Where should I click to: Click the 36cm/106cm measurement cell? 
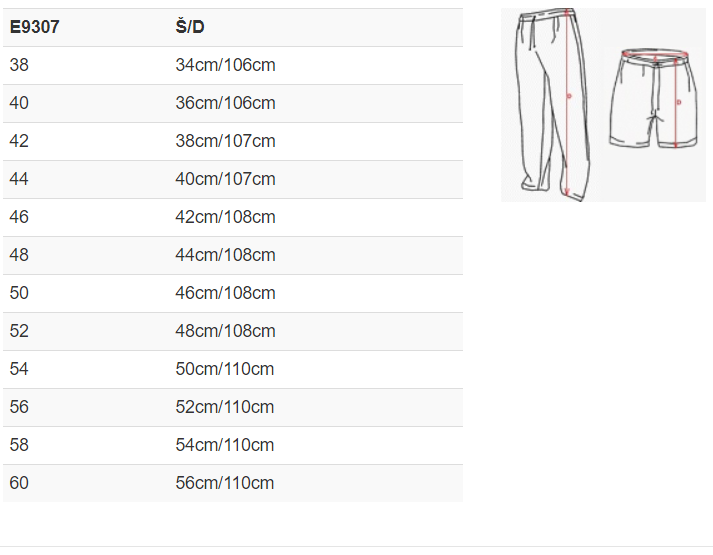pos(225,103)
